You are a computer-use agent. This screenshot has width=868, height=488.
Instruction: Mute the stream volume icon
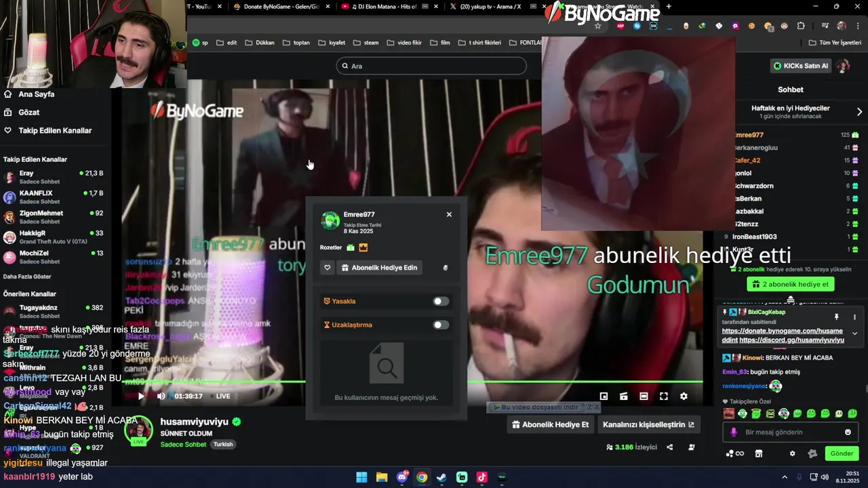pyautogui.click(x=161, y=396)
